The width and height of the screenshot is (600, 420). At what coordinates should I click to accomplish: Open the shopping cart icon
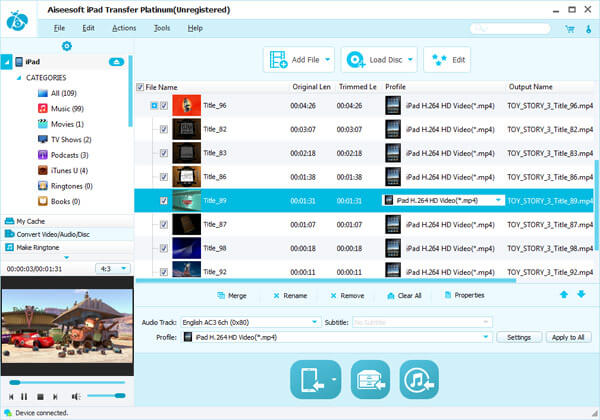pyautogui.click(x=570, y=29)
